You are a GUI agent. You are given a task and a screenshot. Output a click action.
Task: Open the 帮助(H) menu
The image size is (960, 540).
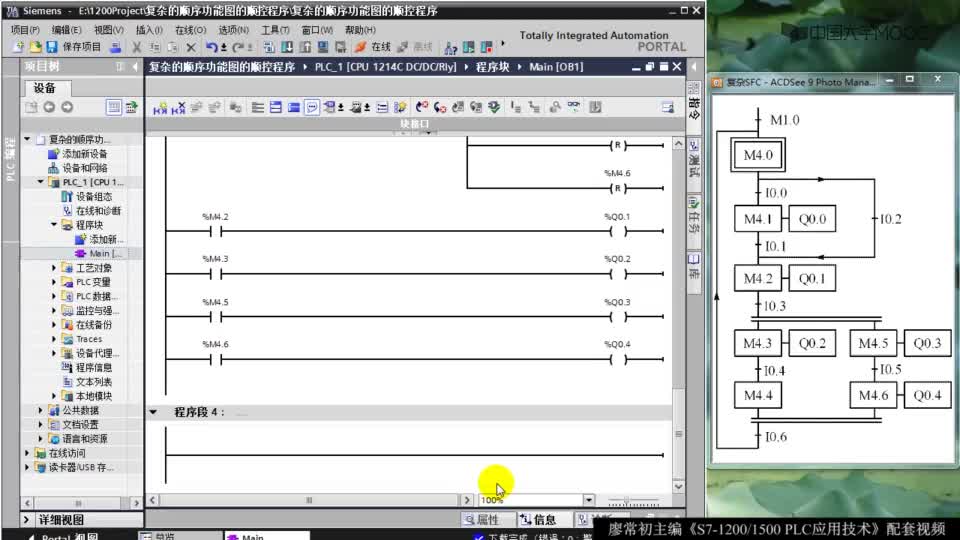coord(360,29)
